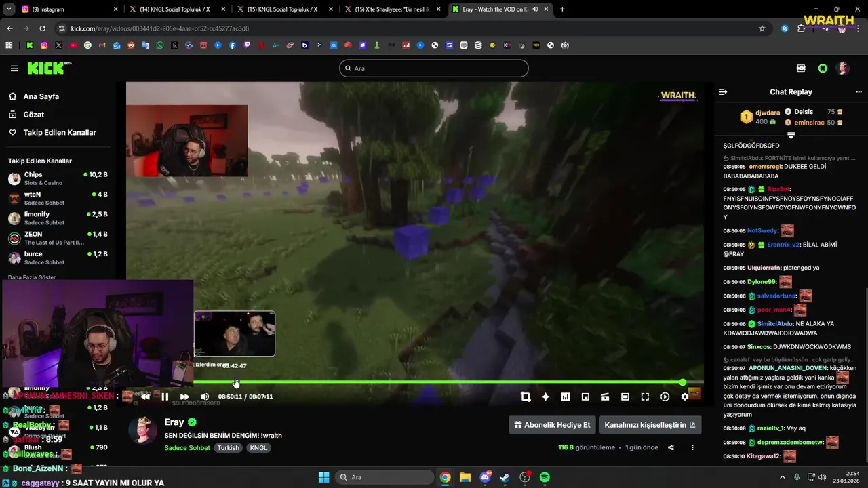Open Spotify from the taskbar
Image resolution: width=868 pixels, height=488 pixels.
pyautogui.click(x=545, y=477)
